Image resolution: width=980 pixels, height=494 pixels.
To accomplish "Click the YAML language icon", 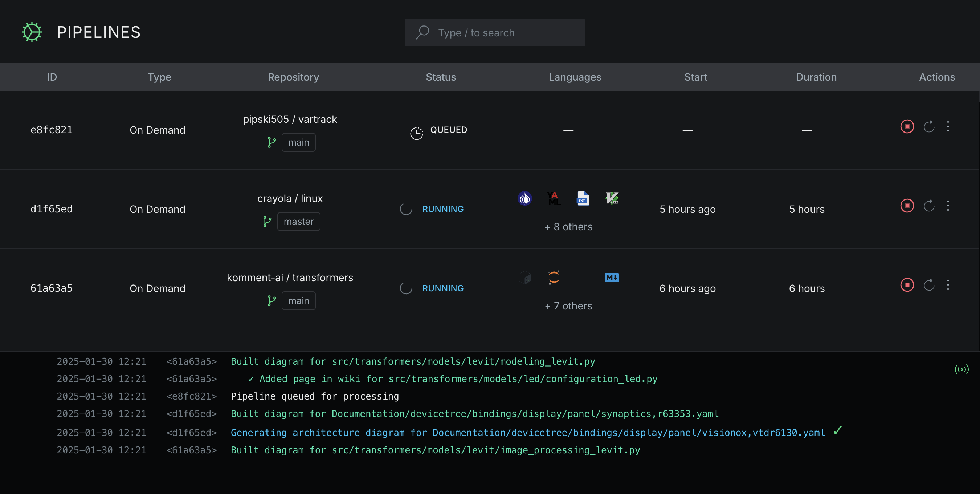I will (x=554, y=198).
